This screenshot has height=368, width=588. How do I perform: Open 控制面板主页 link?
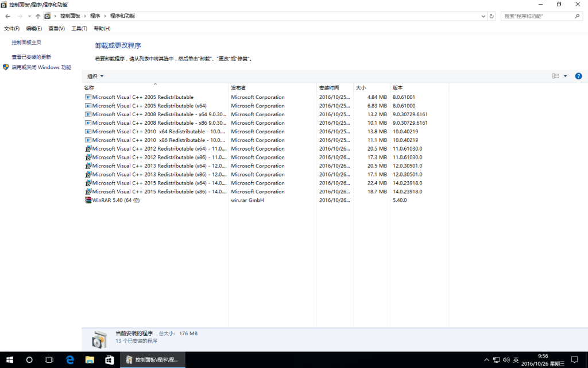point(26,43)
